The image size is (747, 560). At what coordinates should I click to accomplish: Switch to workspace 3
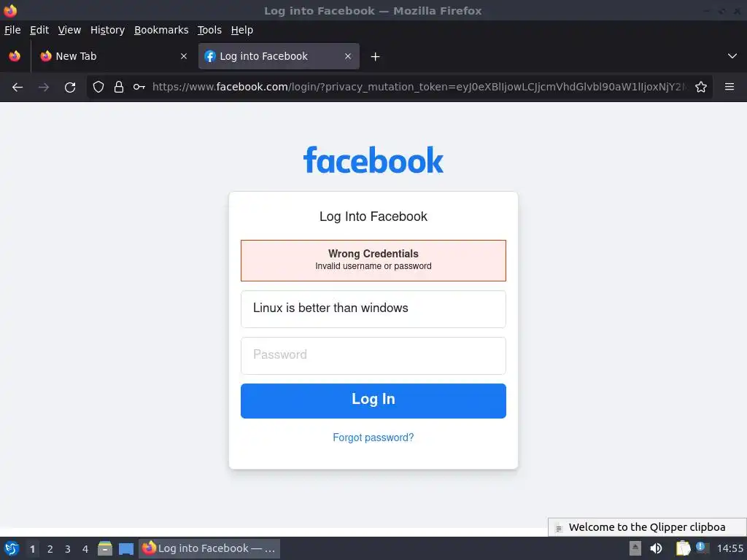68,549
